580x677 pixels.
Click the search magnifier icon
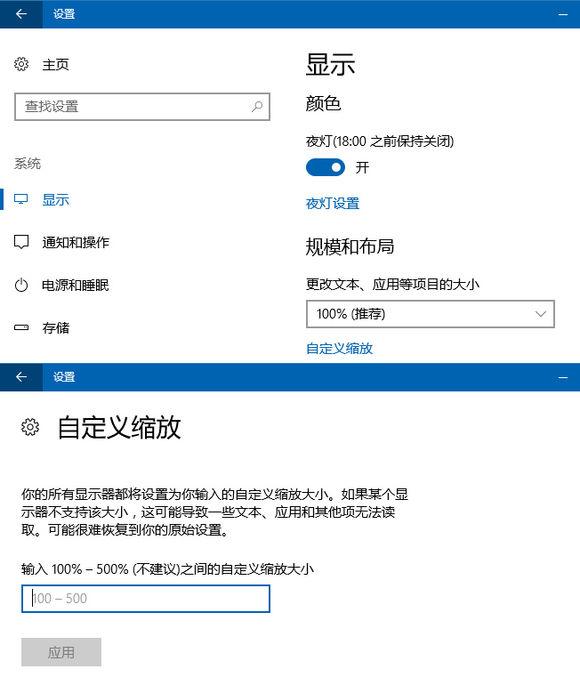tap(257, 106)
